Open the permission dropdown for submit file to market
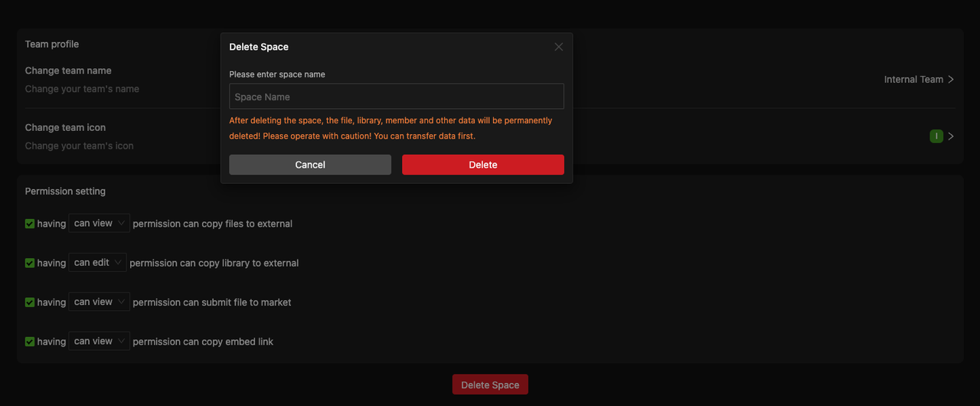This screenshot has width=980, height=406. 99,302
